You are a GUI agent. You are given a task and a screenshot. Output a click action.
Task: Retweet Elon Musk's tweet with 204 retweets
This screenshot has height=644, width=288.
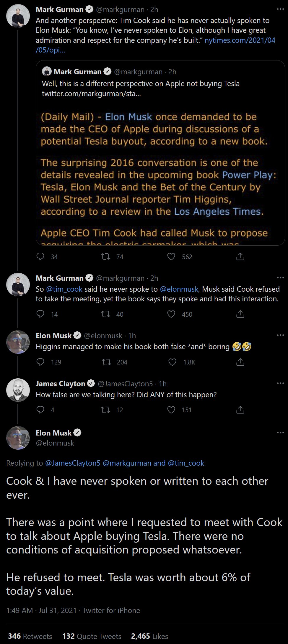[106, 362]
